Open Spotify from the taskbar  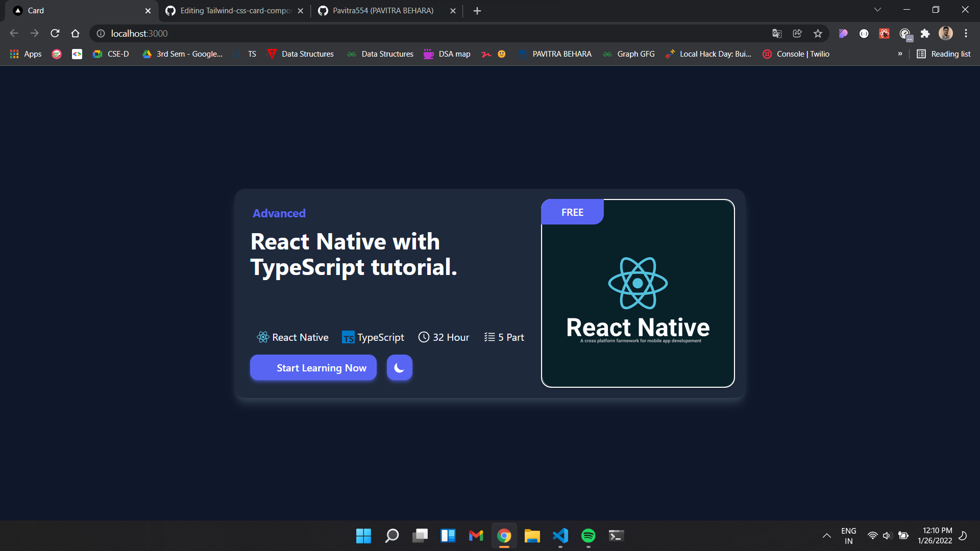(x=588, y=536)
